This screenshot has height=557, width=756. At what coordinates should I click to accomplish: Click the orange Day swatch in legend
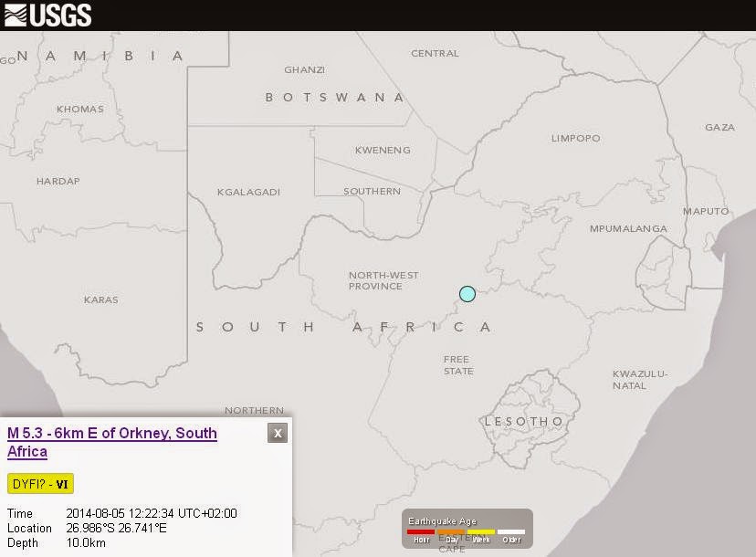coord(450,531)
